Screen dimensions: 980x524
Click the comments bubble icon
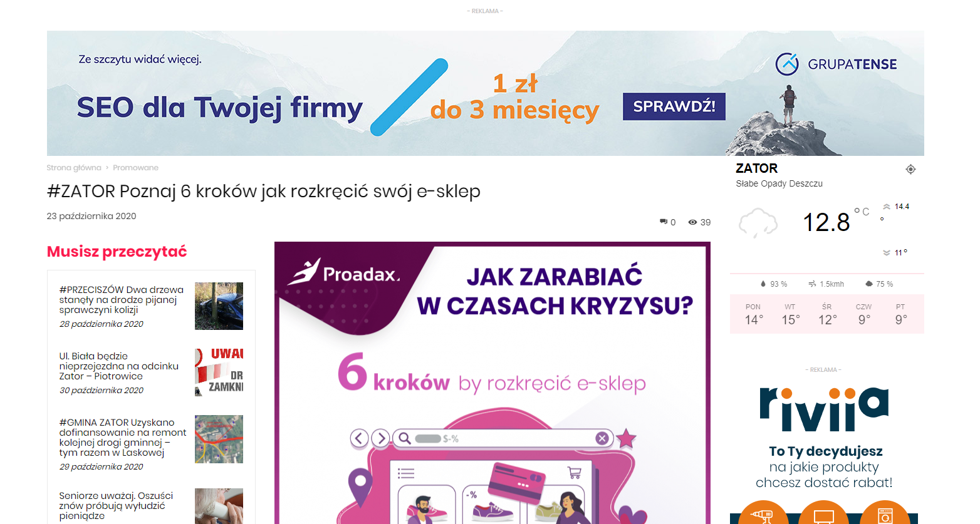(664, 222)
